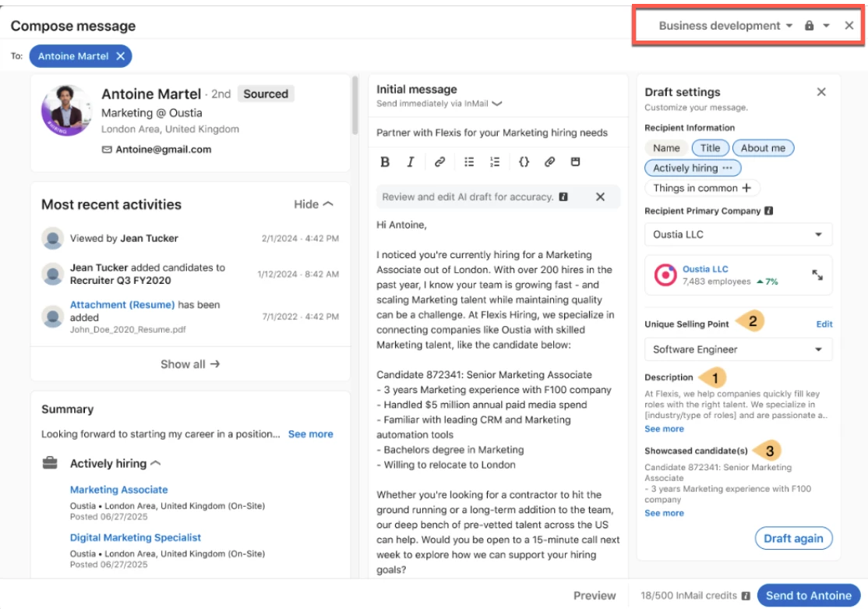The height and width of the screenshot is (609, 868).
Task: Collapse the Actively hiring section
Action: click(156, 463)
